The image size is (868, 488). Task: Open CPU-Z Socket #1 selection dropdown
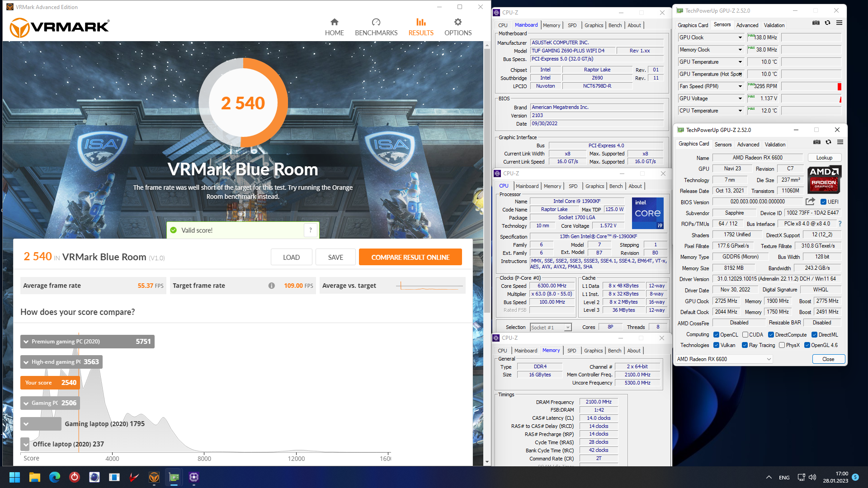pos(551,327)
